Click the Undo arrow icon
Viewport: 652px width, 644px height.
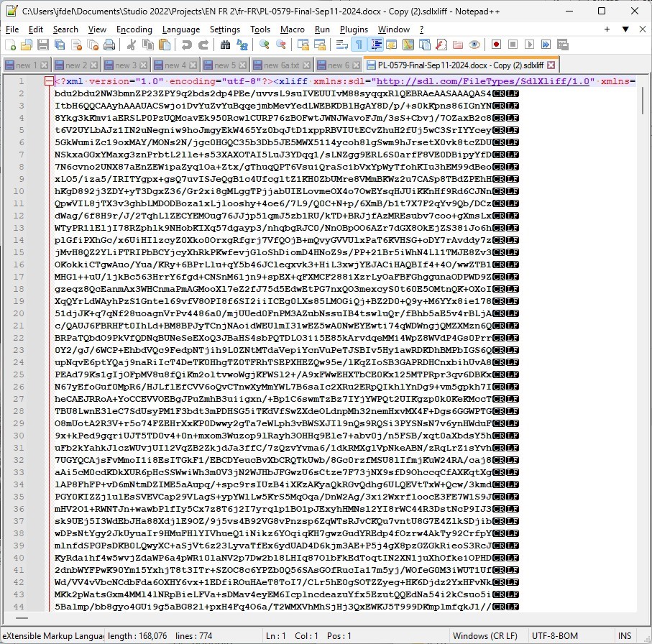pos(187,45)
